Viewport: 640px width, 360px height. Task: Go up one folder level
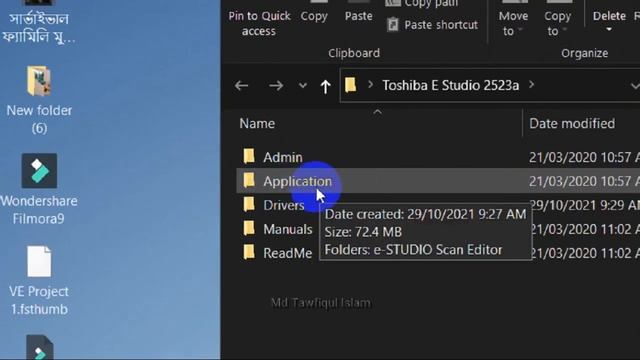tap(325, 86)
